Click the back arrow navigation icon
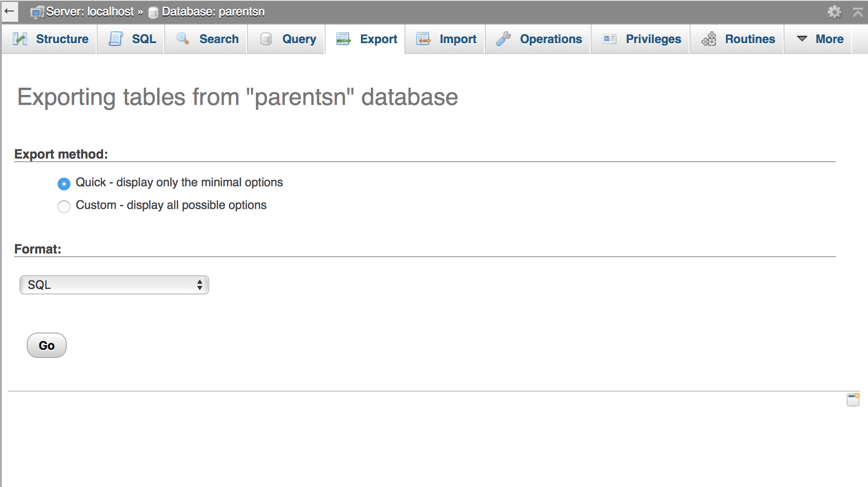The height and width of the screenshot is (487, 868). pos(9,11)
